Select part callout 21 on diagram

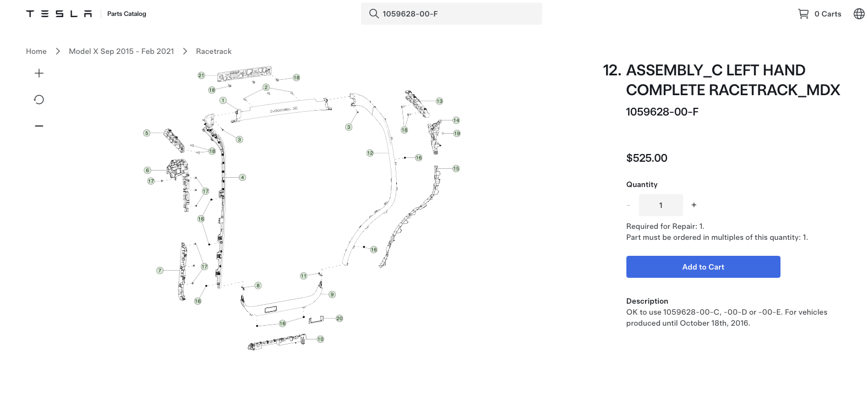[x=201, y=75]
